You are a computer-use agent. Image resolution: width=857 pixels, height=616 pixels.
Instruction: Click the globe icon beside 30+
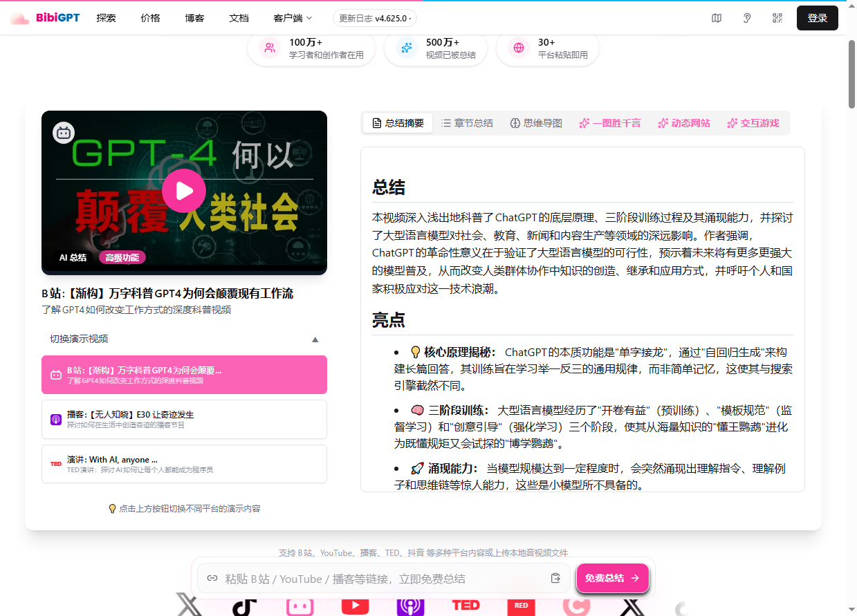point(519,48)
